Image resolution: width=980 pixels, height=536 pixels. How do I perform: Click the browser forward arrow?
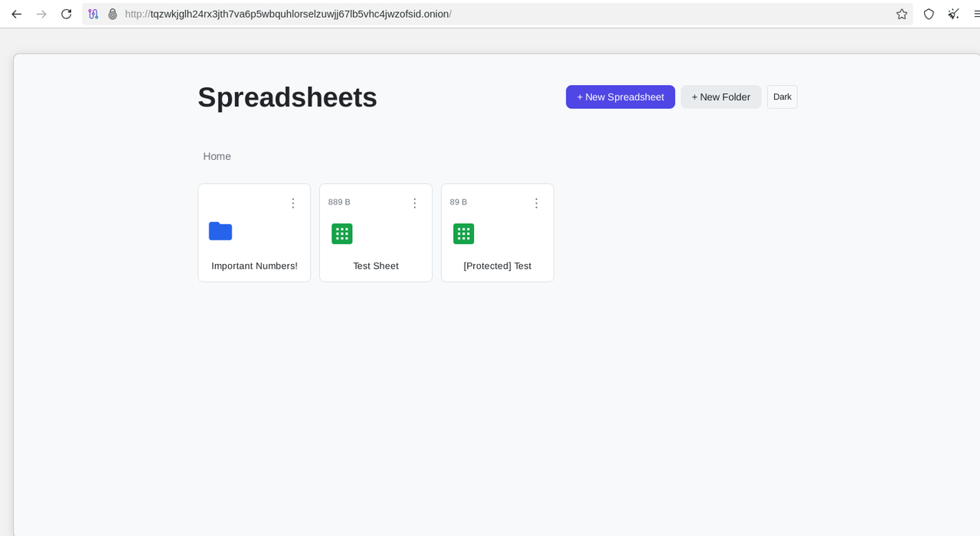tap(41, 14)
